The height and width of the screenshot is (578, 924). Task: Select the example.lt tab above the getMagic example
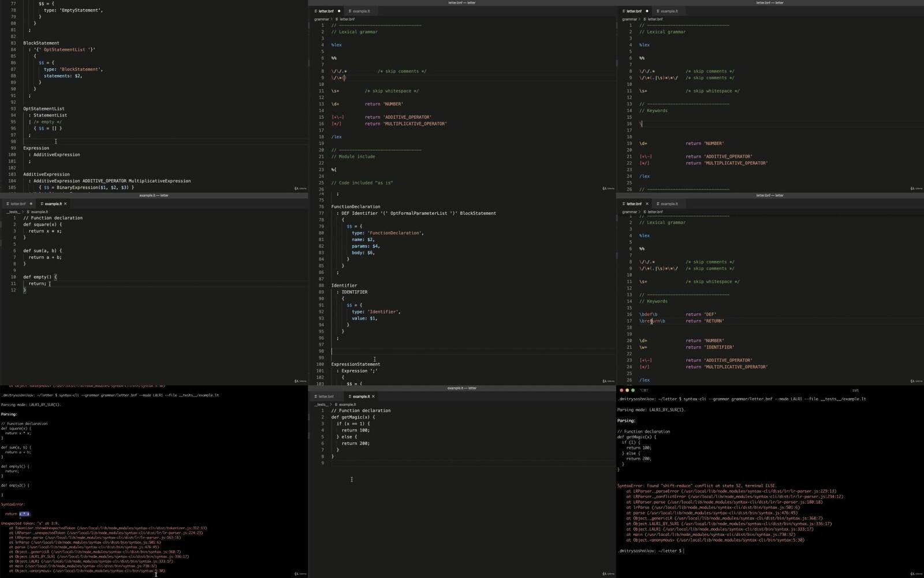click(x=361, y=397)
